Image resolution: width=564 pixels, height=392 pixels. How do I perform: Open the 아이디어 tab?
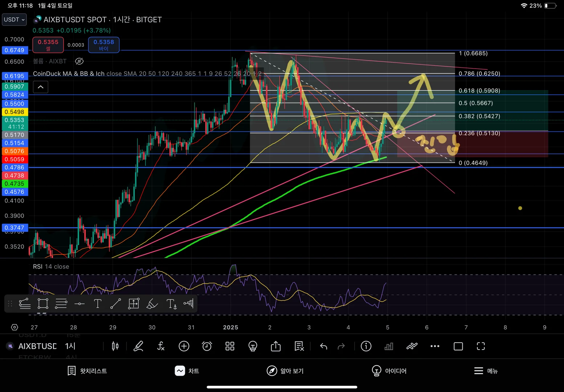[389, 371]
